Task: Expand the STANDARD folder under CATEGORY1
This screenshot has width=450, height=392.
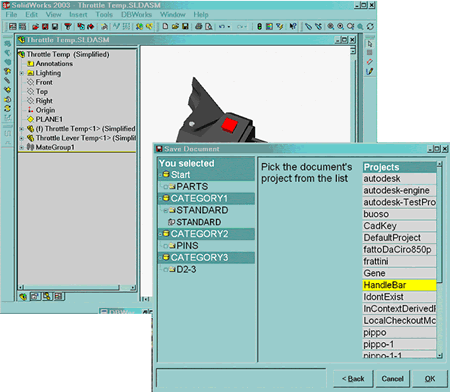Action: (x=165, y=210)
